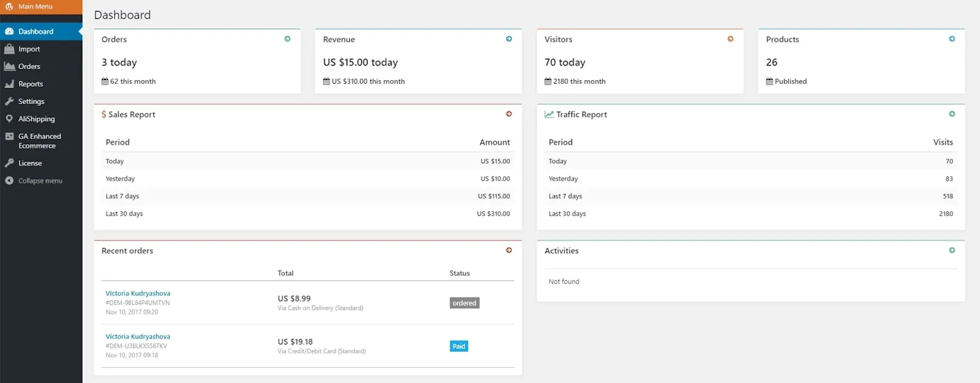Collapse the sidebar menu
Viewport: 980px width, 383px height.
pyautogui.click(x=41, y=180)
